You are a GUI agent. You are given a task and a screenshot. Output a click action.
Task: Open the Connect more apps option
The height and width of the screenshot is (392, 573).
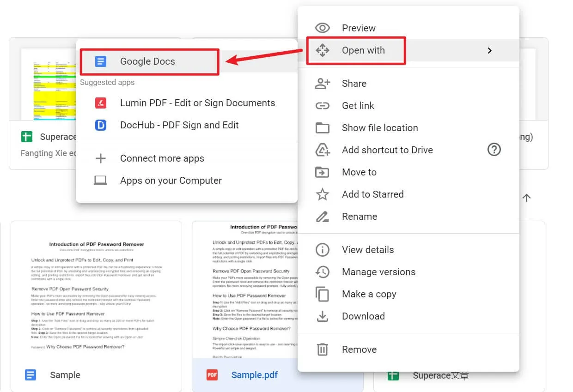(x=162, y=158)
